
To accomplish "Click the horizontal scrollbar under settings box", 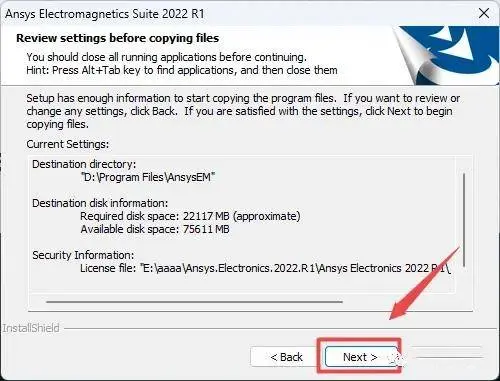I will click(x=194, y=302).
